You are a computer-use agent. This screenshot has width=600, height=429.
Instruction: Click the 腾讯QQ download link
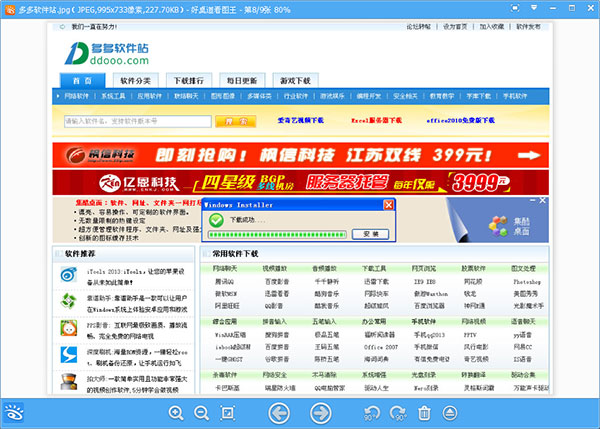[224, 282]
